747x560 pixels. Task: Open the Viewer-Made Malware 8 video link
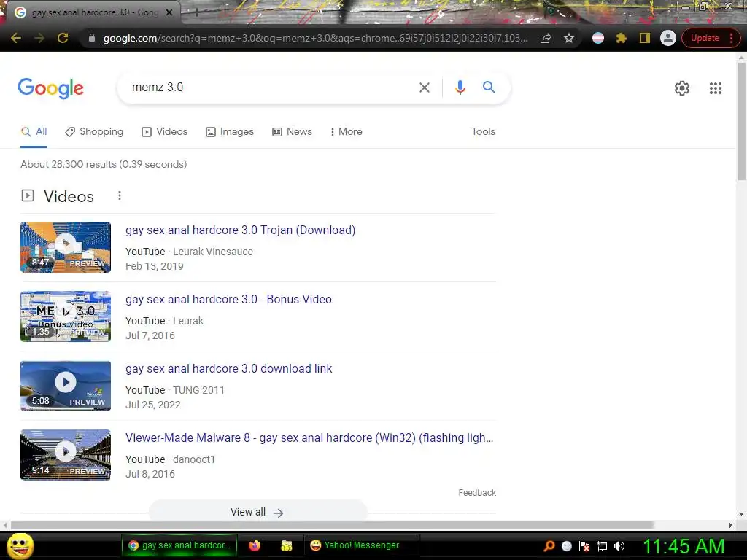coord(309,438)
